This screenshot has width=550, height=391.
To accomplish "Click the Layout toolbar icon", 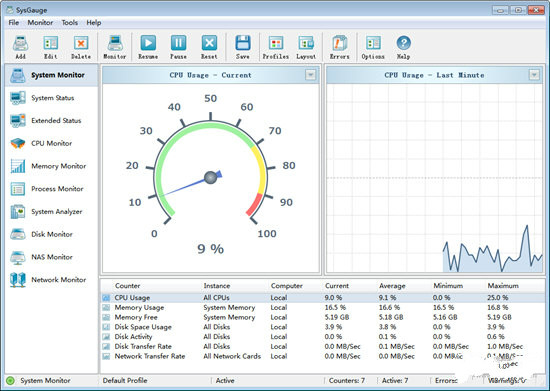I will (306, 43).
